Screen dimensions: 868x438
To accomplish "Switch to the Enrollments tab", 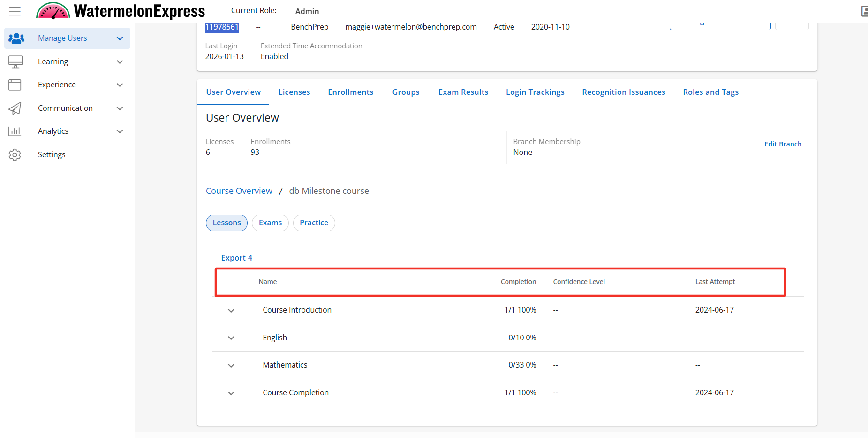I will (350, 92).
